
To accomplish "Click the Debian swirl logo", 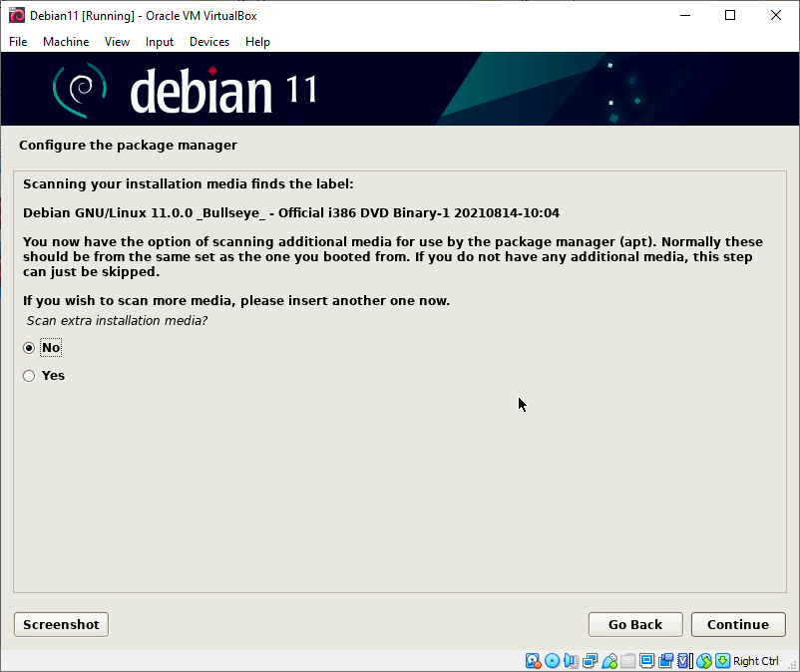I will click(80, 90).
